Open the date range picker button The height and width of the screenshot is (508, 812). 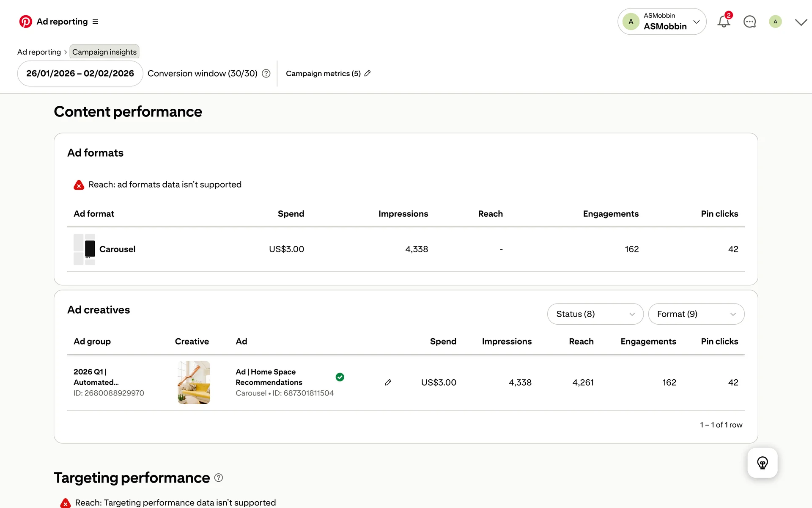[80, 74]
